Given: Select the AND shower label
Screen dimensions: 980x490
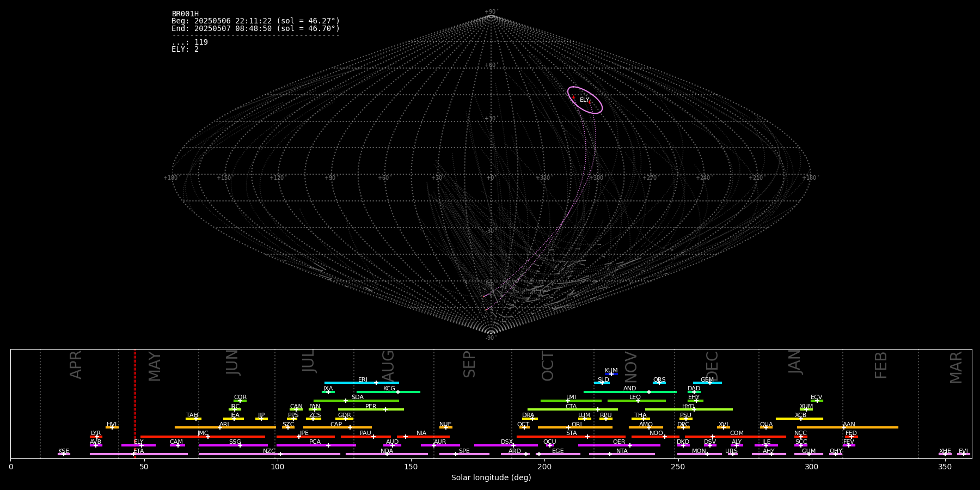Looking at the screenshot, I should coord(630,388).
